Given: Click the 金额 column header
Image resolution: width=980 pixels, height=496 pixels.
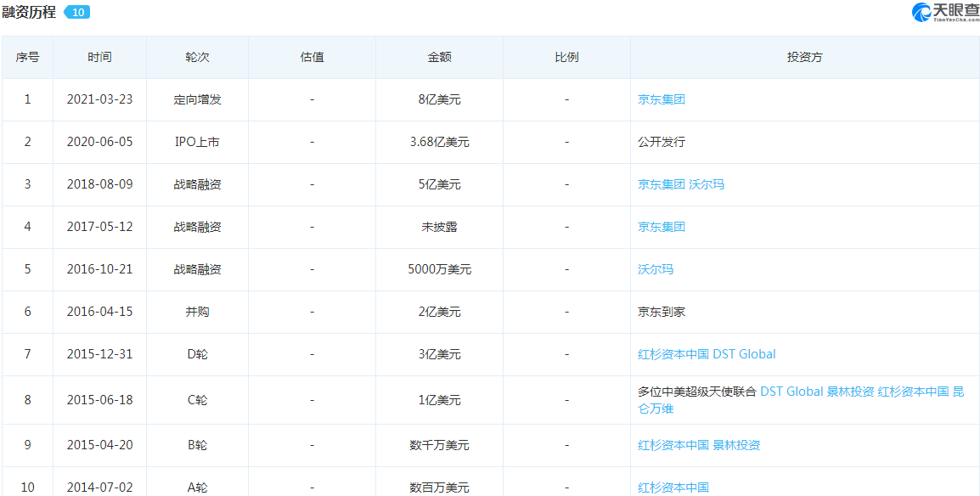Looking at the screenshot, I should (439, 57).
